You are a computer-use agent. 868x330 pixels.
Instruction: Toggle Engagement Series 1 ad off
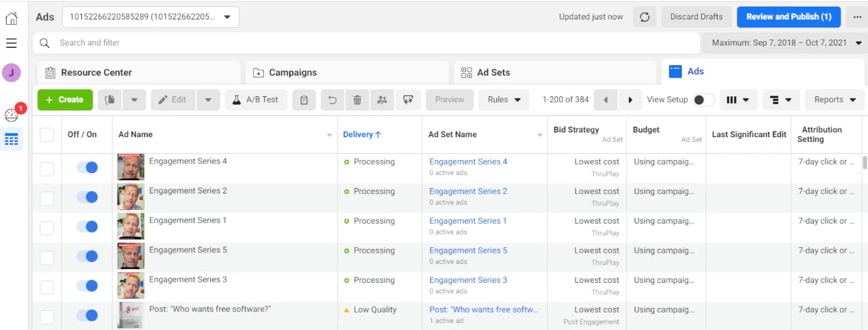[87, 226]
